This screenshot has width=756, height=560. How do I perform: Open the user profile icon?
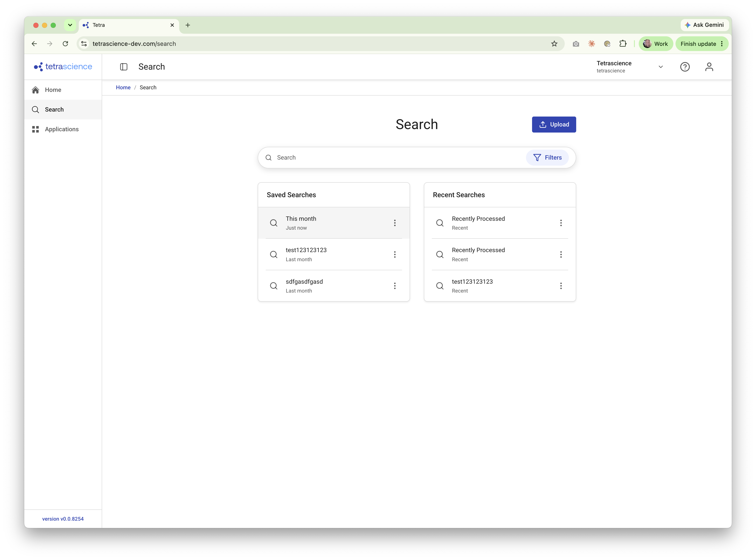click(709, 67)
